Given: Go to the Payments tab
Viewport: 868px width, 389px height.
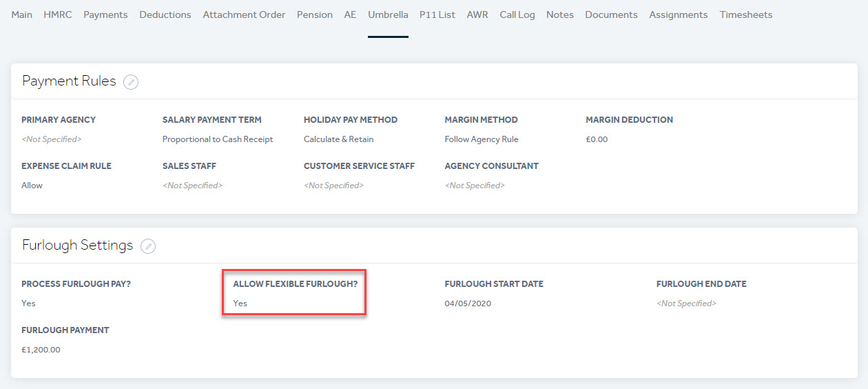Looking at the screenshot, I should click(x=105, y=14).
